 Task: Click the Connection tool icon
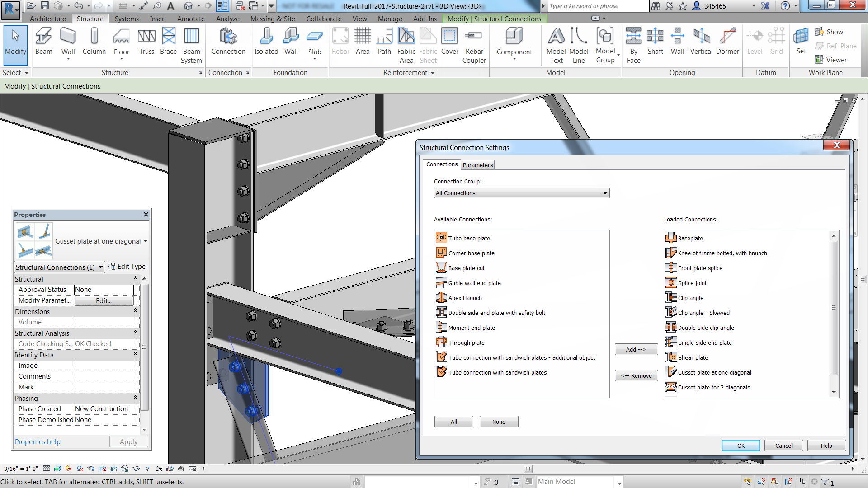(x=228, y=42)
